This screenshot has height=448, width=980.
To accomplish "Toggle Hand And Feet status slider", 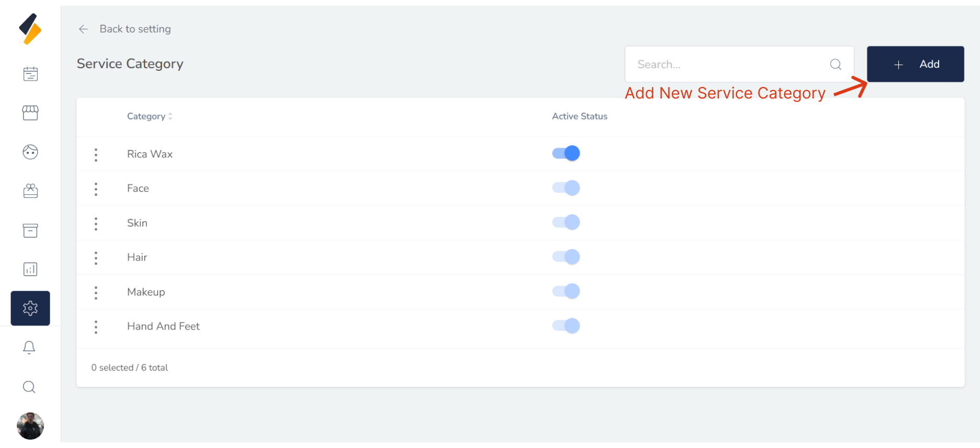I will [x=566, y=326].
